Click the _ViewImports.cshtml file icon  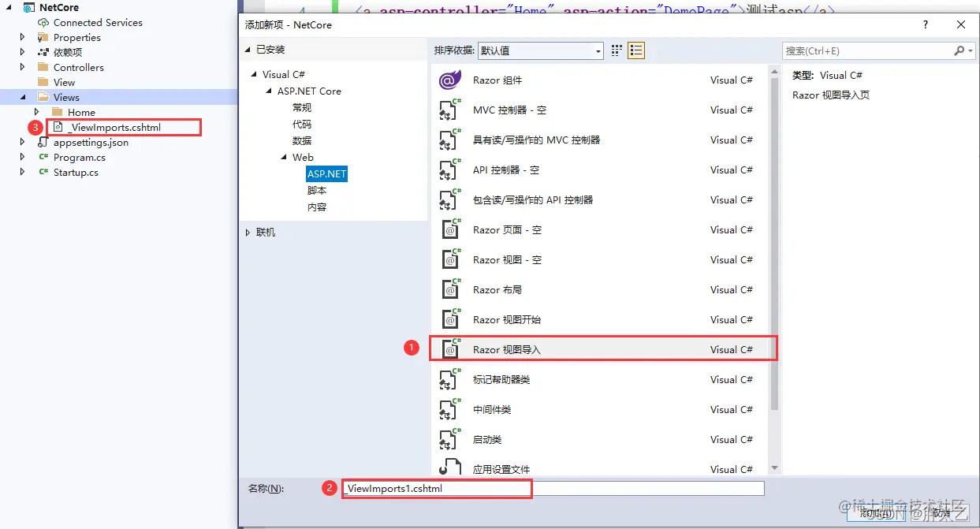coord(58,127)
